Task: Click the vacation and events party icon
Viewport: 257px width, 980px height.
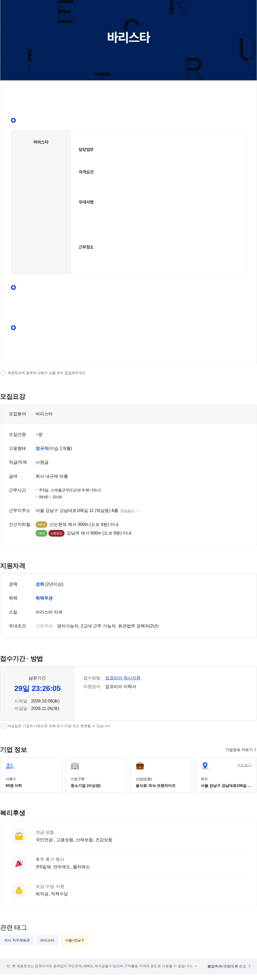Action: click(x=19, y=863)
